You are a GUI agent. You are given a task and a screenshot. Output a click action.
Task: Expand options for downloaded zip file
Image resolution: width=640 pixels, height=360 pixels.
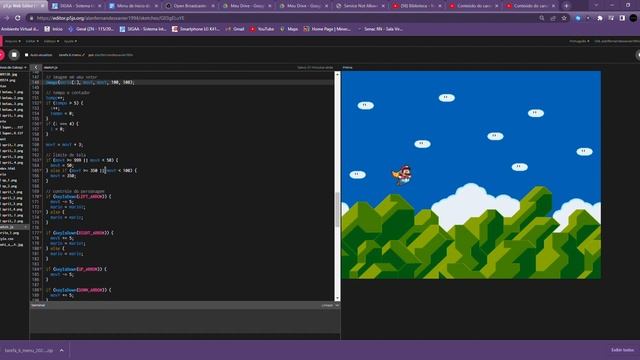62,350
